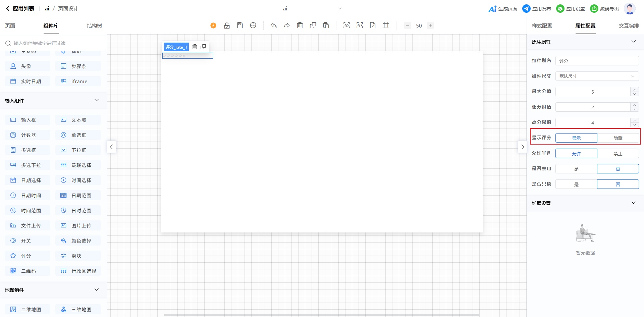Click 源码导出 in the top bar

[605, 9]
